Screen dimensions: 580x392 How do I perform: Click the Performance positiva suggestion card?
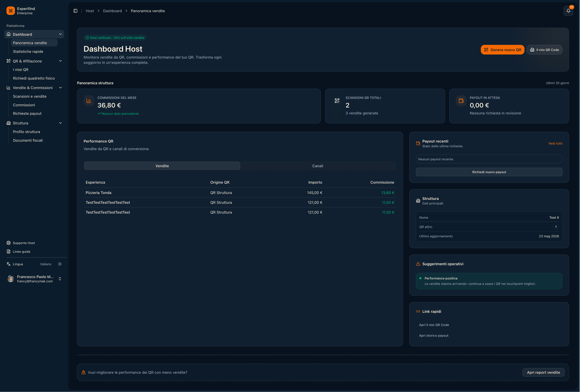[489, 281]
